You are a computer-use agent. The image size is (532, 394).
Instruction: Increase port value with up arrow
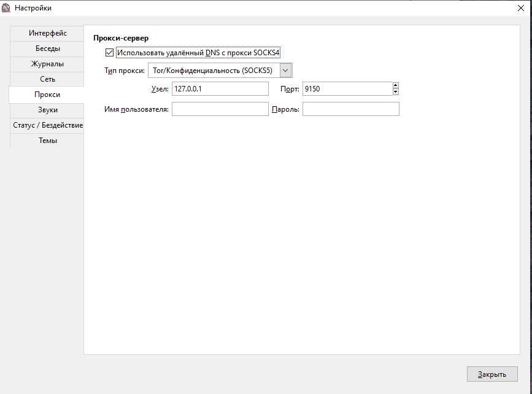click(395, 85)
